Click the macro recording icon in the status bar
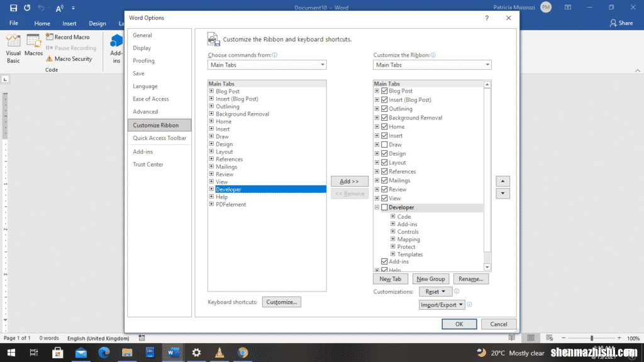The image size is (644, 362). coord(142,337)
